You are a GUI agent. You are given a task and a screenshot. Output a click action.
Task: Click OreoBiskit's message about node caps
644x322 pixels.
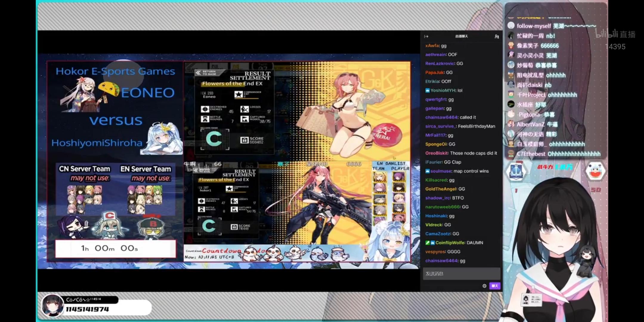tap(473, 153)
